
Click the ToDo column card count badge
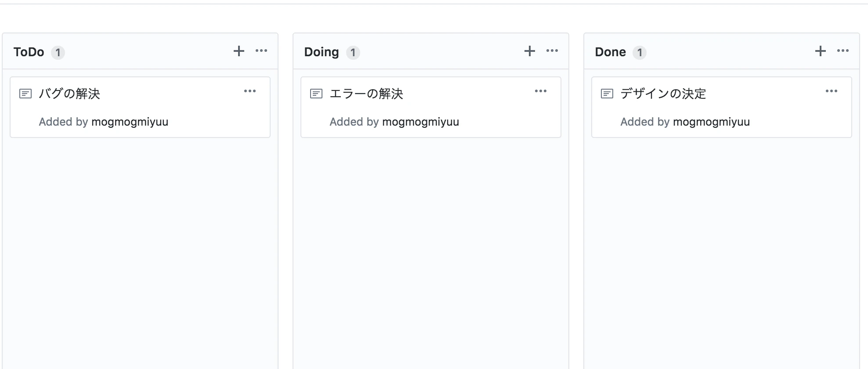coord(58,53)
